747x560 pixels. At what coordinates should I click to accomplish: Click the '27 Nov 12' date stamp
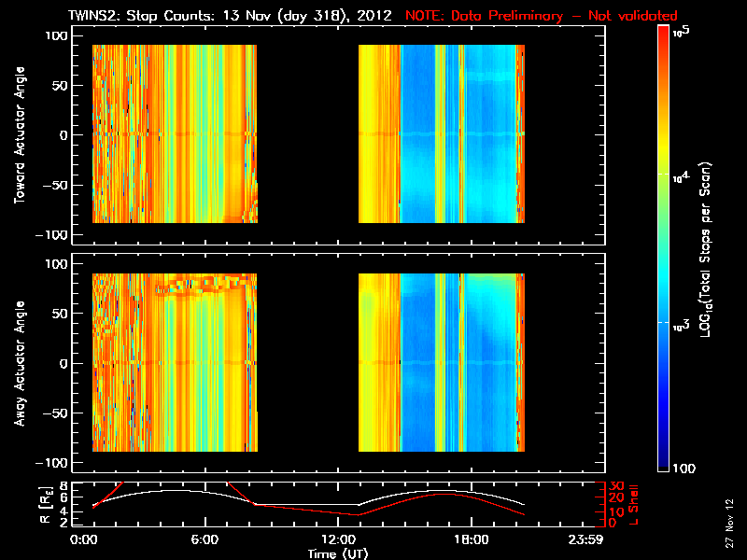click(730, 524)
